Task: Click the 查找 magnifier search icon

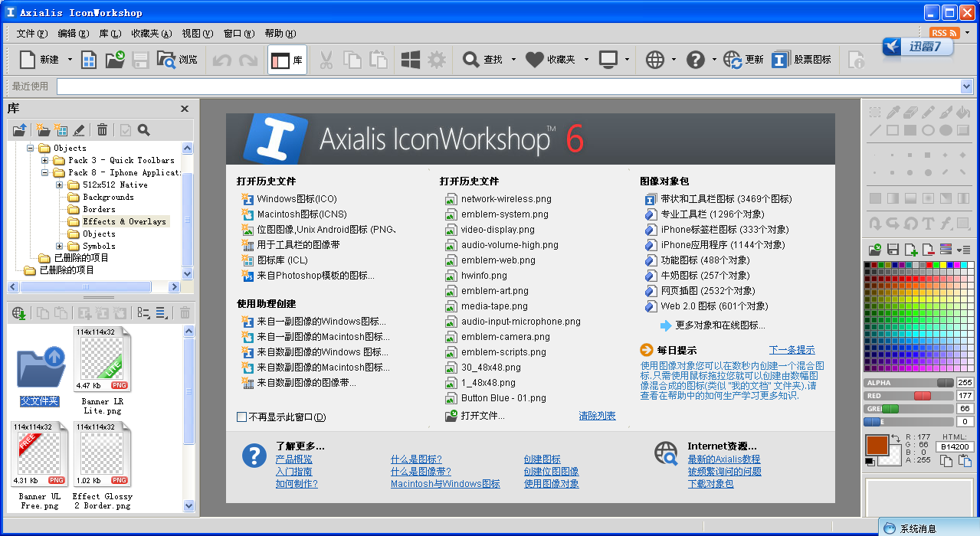Action: [x=471, y=60]
